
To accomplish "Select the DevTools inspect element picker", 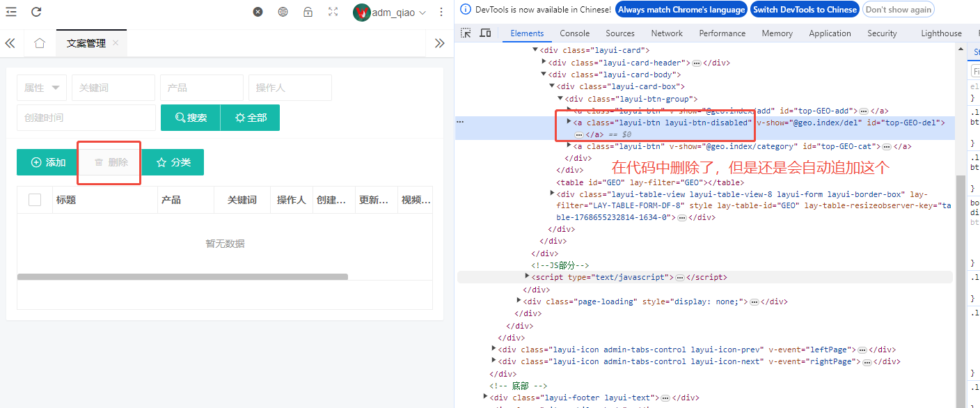I will 466,33.
